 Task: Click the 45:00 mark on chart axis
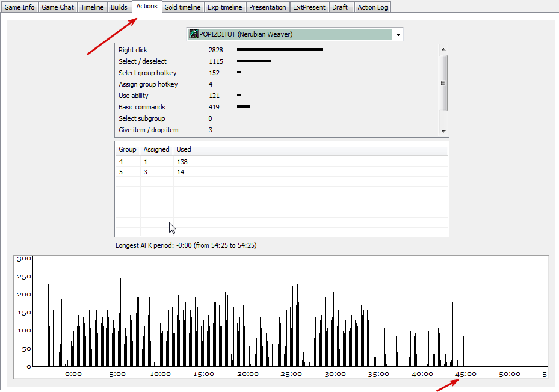click(x=465, y=374)
